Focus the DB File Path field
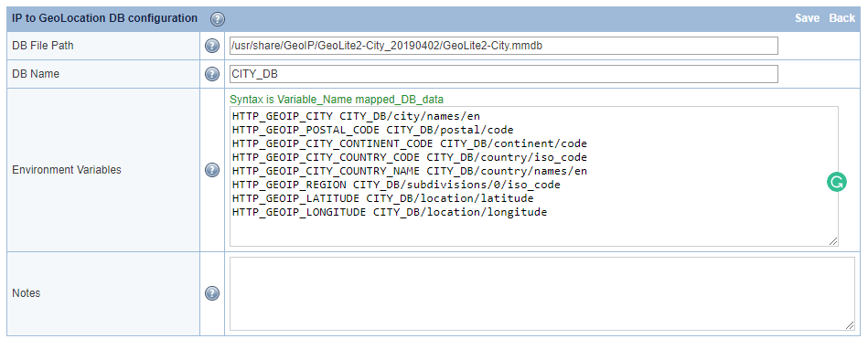This screenshot has height=339, width=868. point(504,46)
